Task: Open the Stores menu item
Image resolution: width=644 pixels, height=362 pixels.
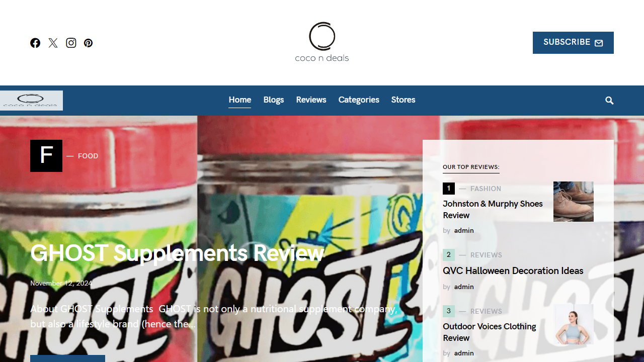Action: (x=404, y=100)
